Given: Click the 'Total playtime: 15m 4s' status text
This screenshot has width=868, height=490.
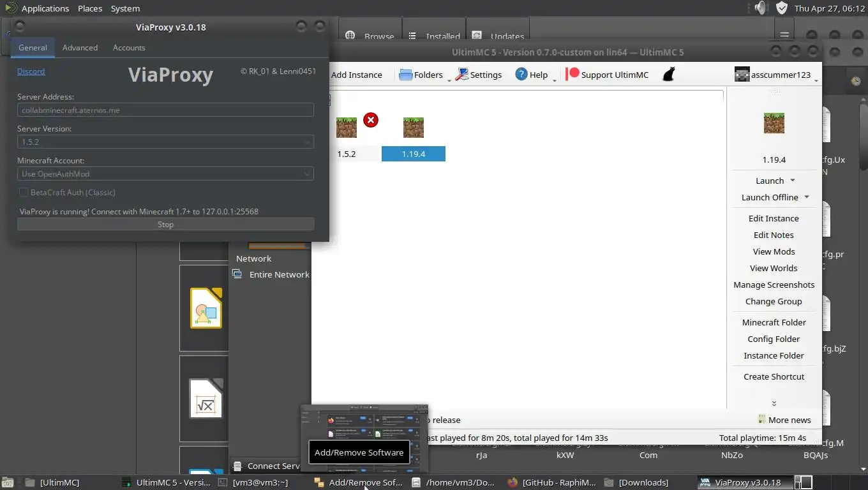Looking at the screenshot, I should (762, 438).
